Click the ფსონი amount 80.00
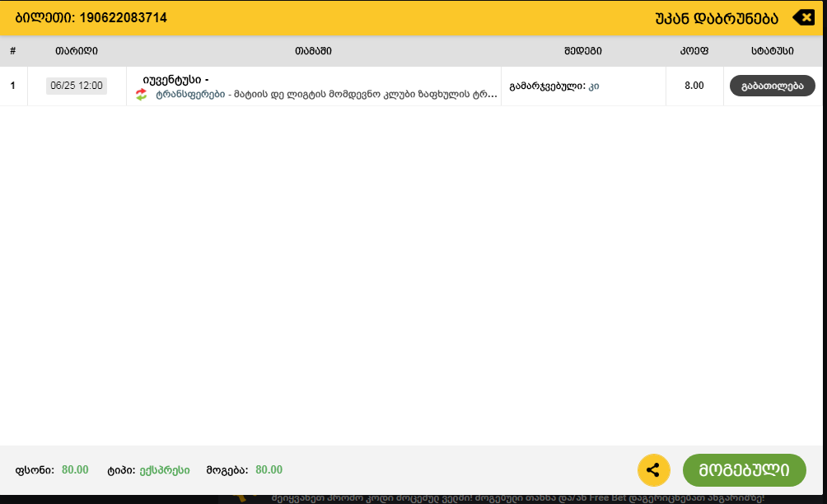 (75, 470)
